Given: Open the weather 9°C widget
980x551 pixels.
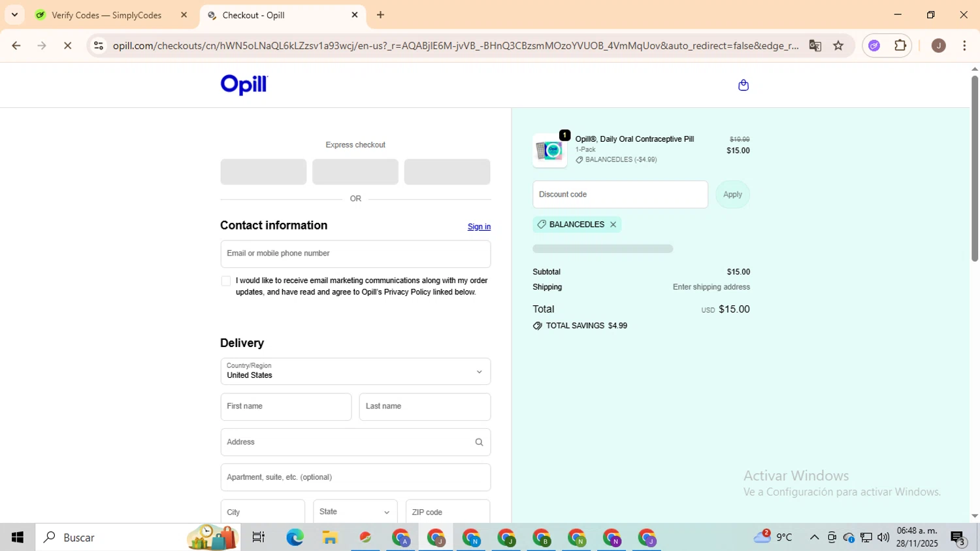Looking at the screenshot, I should tap(774, 537).
